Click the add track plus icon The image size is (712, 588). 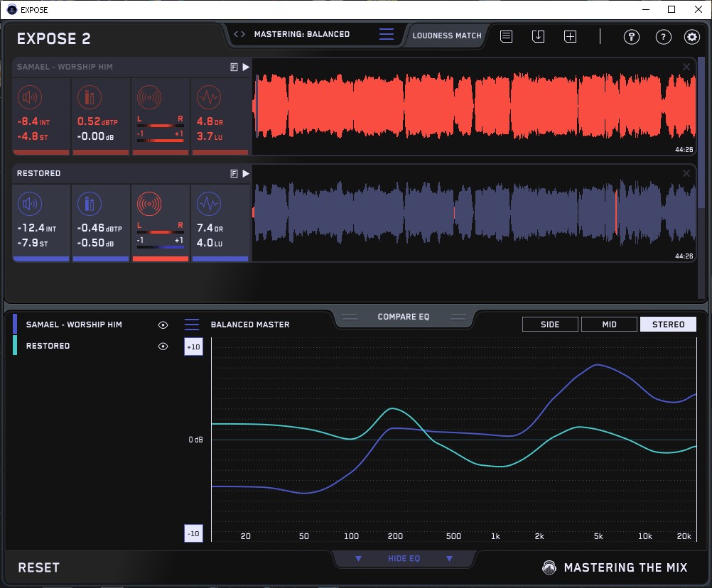click(x=571, y=36)
